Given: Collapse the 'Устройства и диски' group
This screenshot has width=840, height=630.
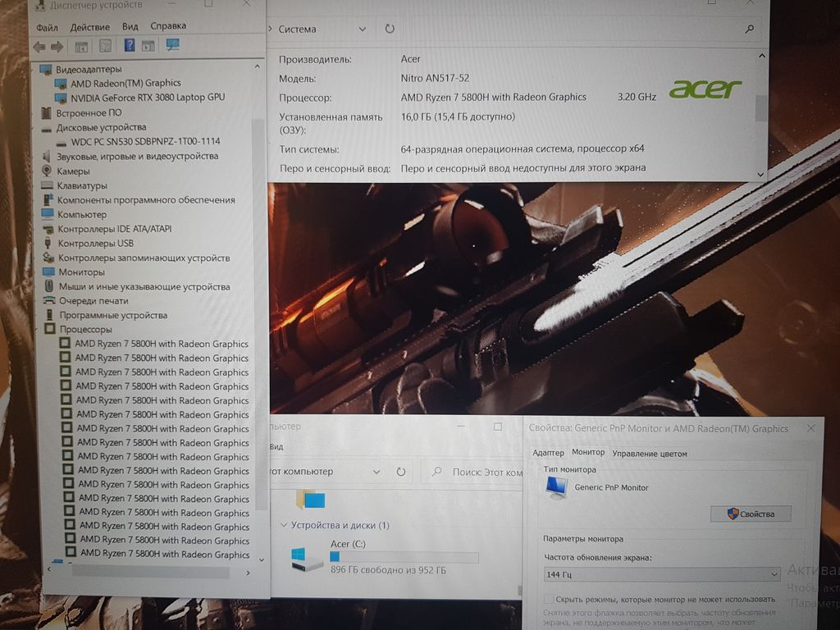Looking at the screenshot, I should [x=285, y=525].
